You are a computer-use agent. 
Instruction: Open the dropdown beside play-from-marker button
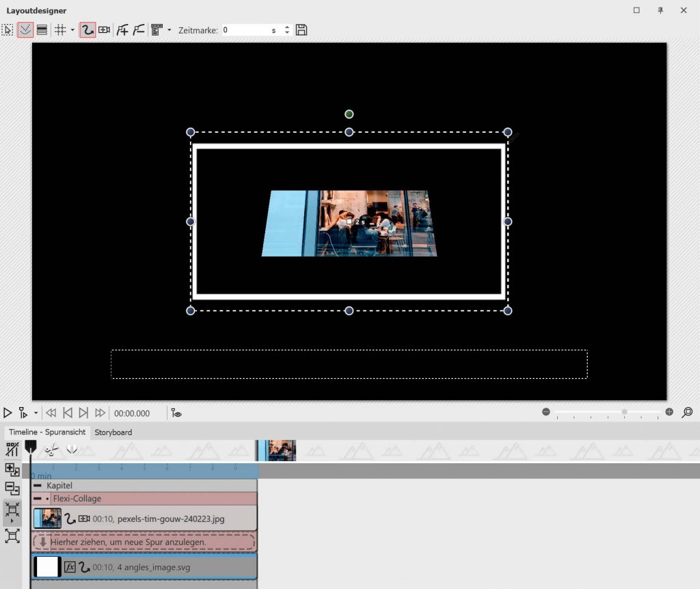pos(36,413)
